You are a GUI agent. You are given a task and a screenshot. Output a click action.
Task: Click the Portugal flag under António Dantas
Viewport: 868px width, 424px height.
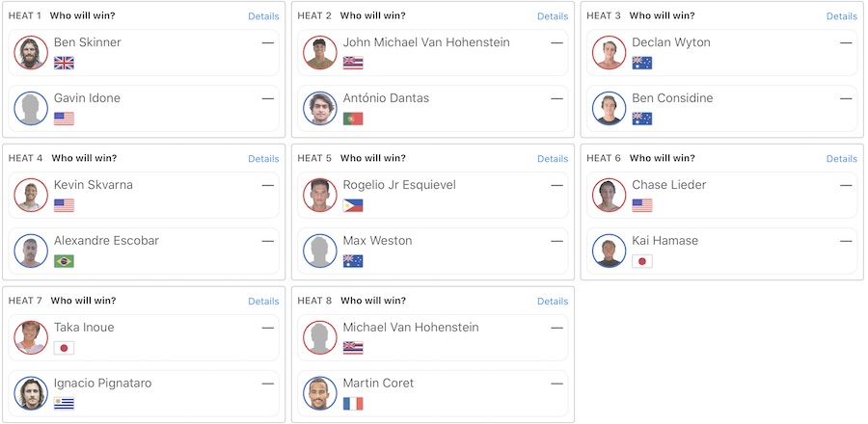tap(353, 119)
